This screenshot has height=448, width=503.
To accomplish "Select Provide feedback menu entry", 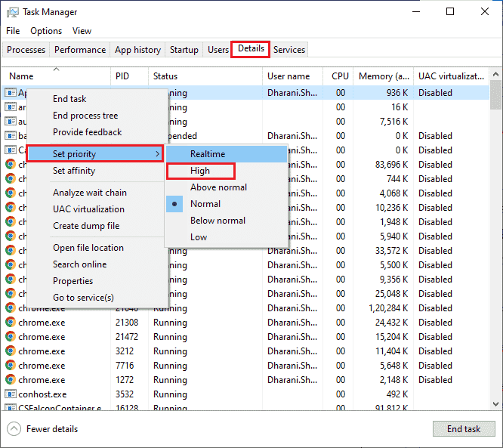I will (x=88, y=132).
